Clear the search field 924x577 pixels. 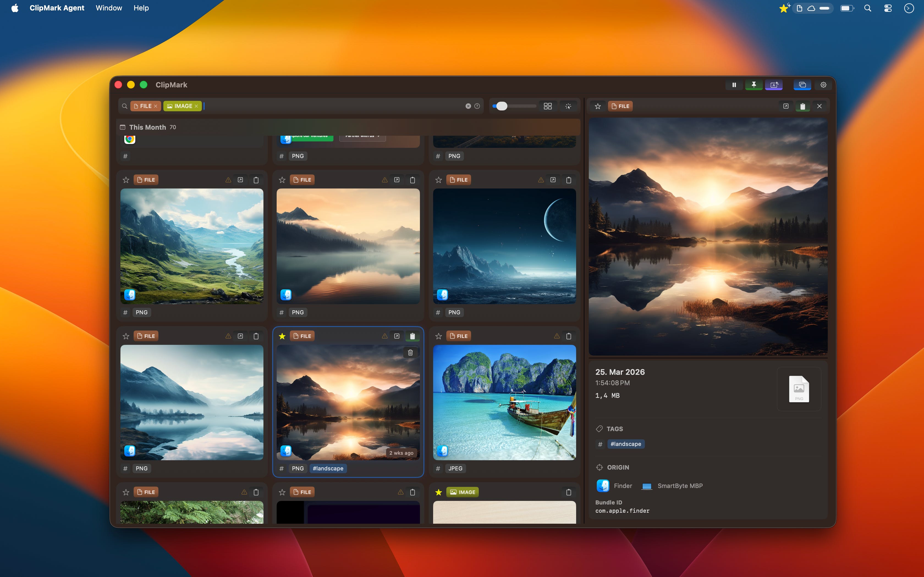click(468, 106)
